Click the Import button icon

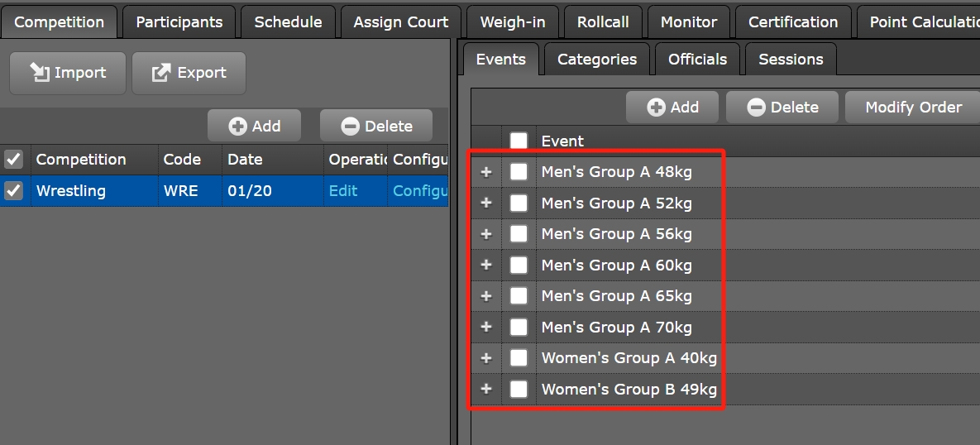point(40,73)
